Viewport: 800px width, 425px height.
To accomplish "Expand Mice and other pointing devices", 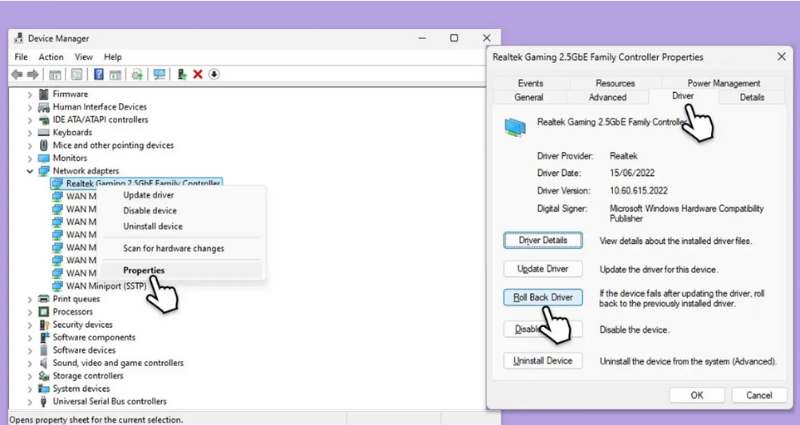I will (30, 145).
